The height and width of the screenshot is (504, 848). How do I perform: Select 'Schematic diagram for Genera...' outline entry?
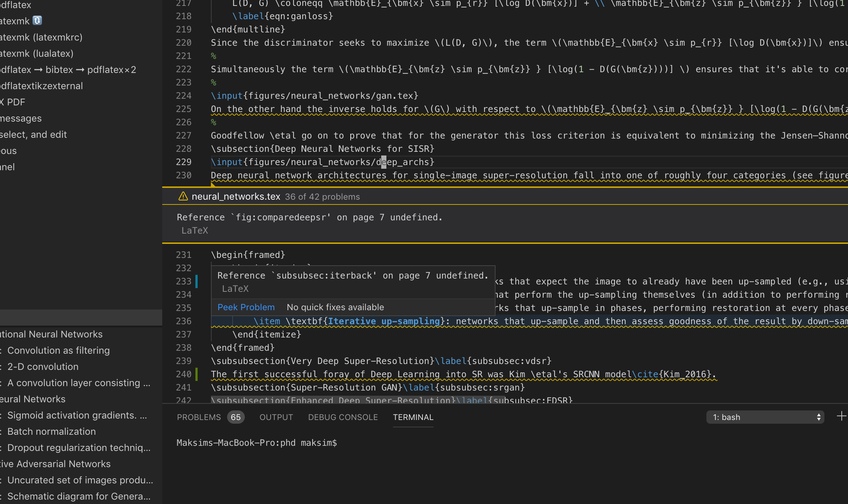click(x=79, y=496)
